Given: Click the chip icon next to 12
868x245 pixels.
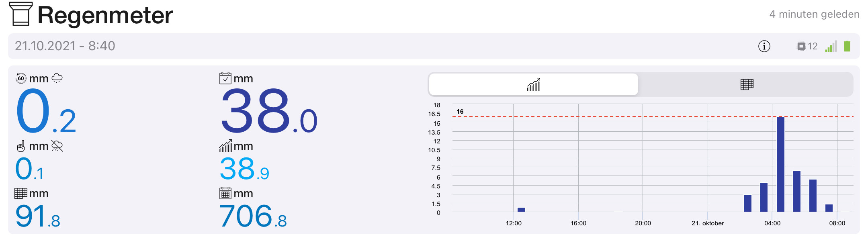Looking at the screenshot, I should [801, 46].
